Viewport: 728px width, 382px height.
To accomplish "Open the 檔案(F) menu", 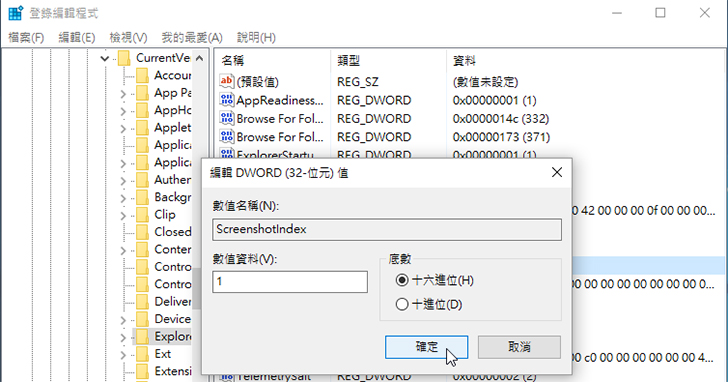I will [x=26, y=38].
